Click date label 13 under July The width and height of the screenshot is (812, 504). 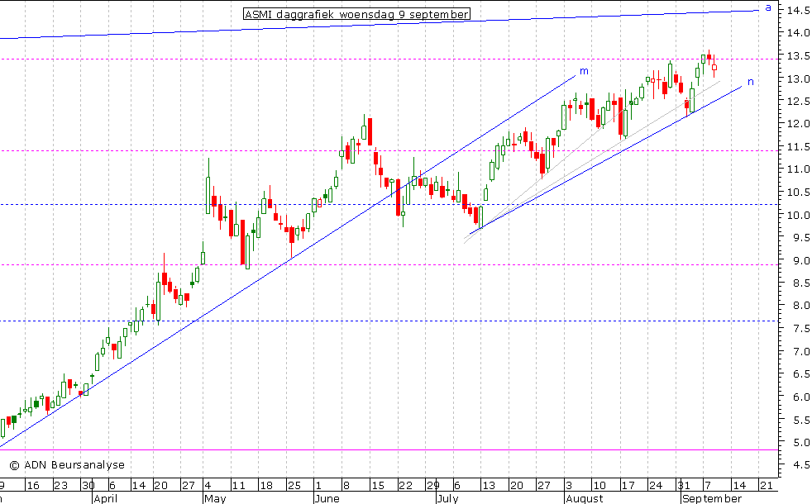pyautogui.click(x=489, y=485)
